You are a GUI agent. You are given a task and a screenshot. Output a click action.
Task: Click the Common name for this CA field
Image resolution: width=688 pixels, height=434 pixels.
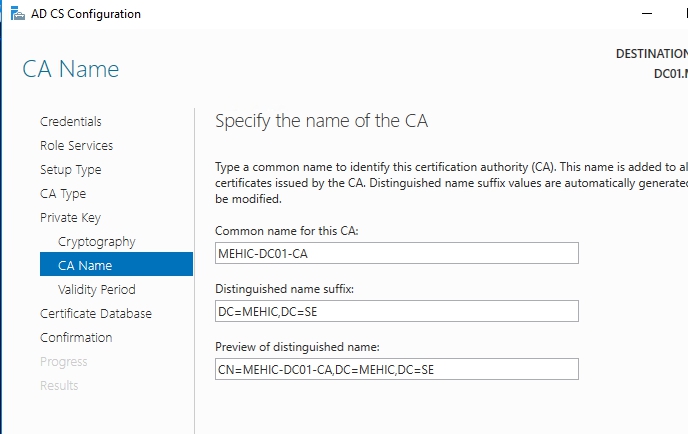click(x=397, y=253)
